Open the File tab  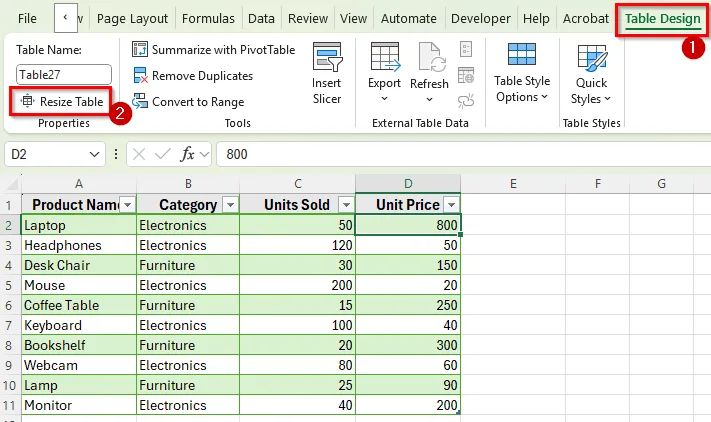click(27, 19)
